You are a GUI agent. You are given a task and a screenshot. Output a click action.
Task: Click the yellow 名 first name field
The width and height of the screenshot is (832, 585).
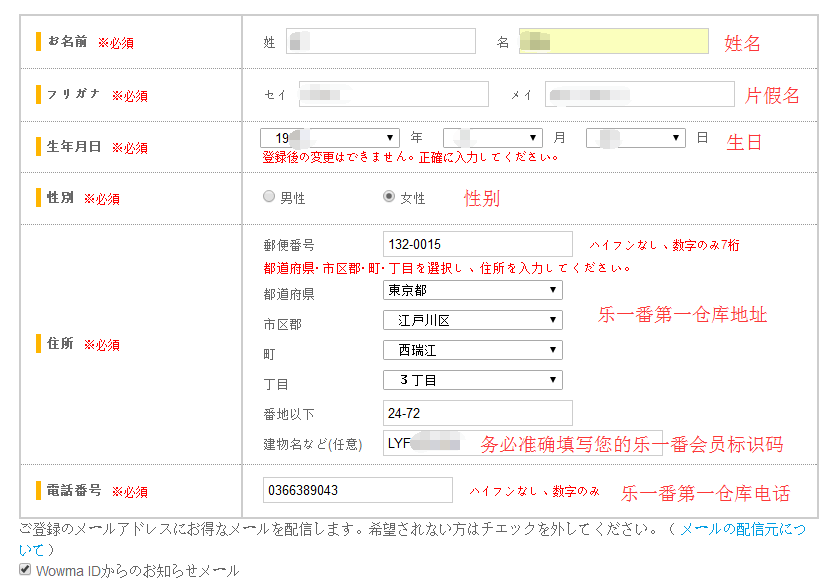point(613,41)
